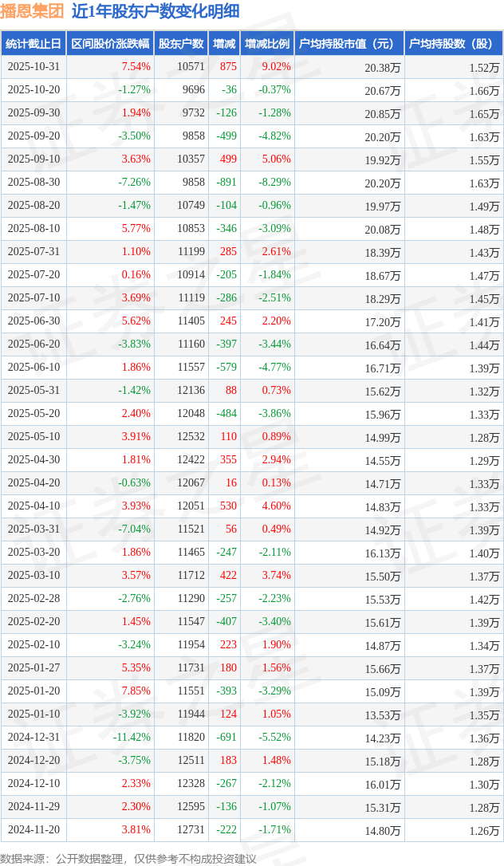Click the 近1年股东户数变化明细 heading
The width and height of the screenshot is (504, 866).
pos(155,12)
